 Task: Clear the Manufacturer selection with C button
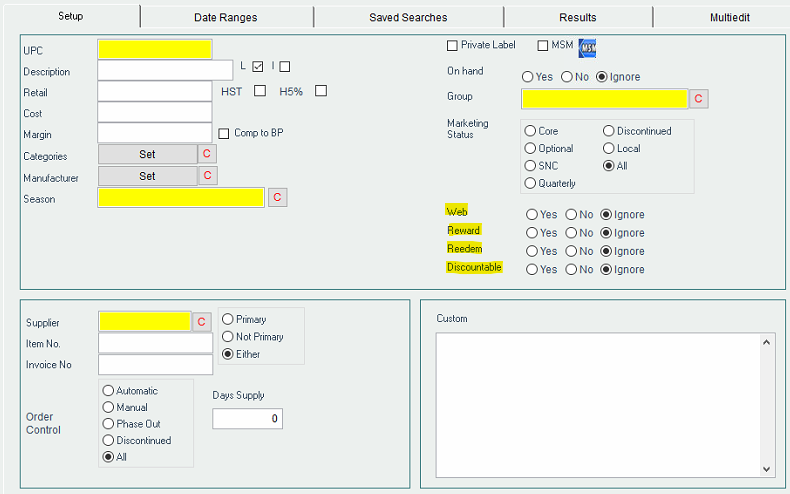[207, 176]
